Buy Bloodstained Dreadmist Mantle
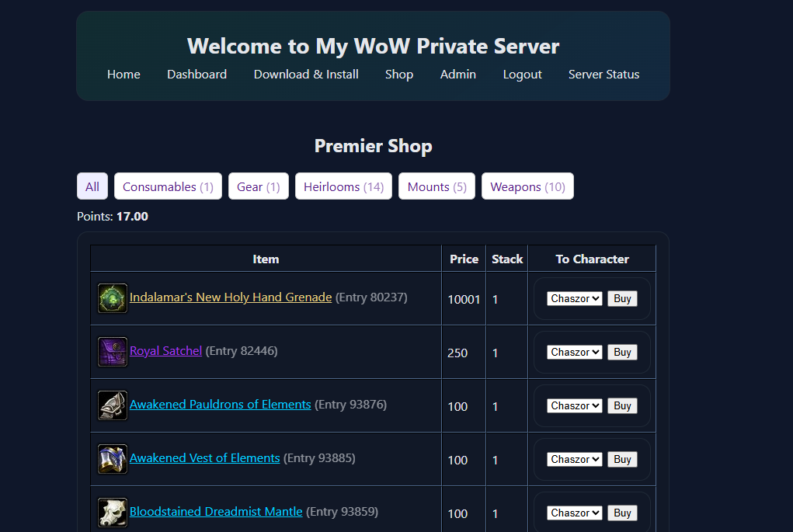This screenshot has width=793, height=532. click(x=622, y=513)
